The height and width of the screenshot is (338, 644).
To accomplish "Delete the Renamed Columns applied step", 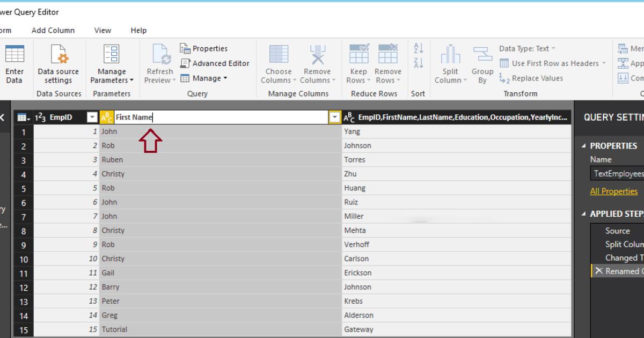I will [598, 271].
